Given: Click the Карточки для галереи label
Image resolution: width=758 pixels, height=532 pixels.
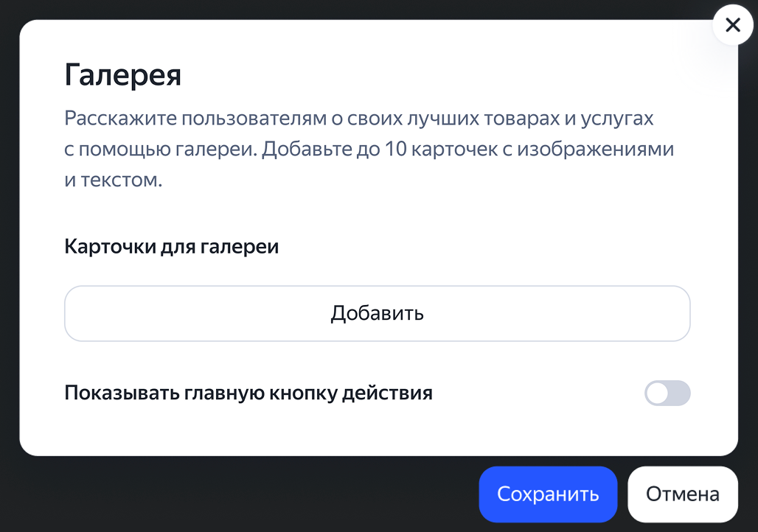Looking at the screenshot, I should point(172,246).
